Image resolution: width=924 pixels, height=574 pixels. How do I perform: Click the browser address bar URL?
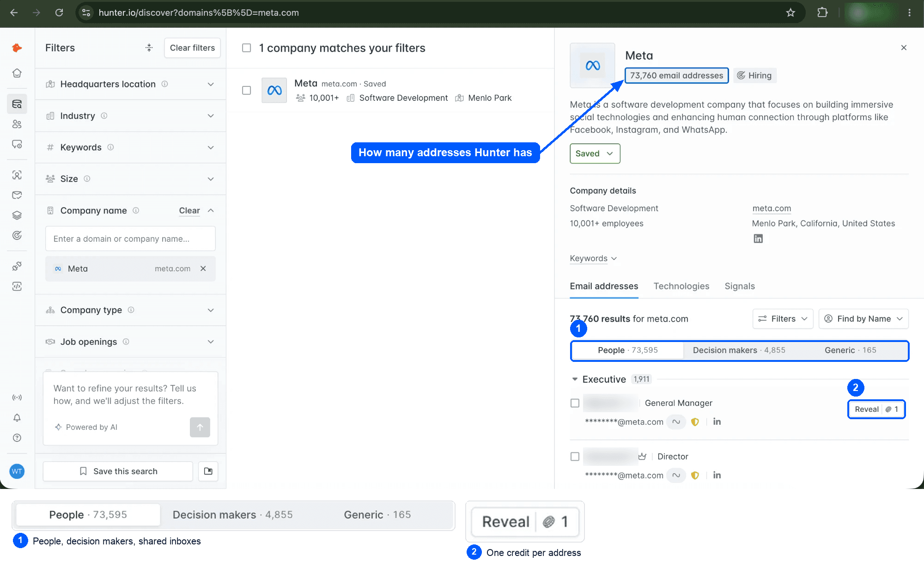tap(199, 12)
